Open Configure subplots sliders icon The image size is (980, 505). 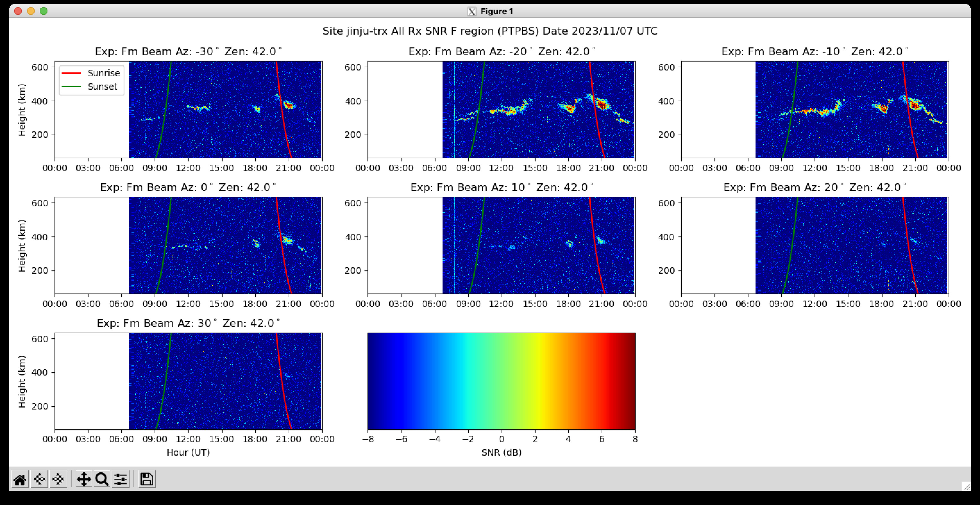(121, 479)
